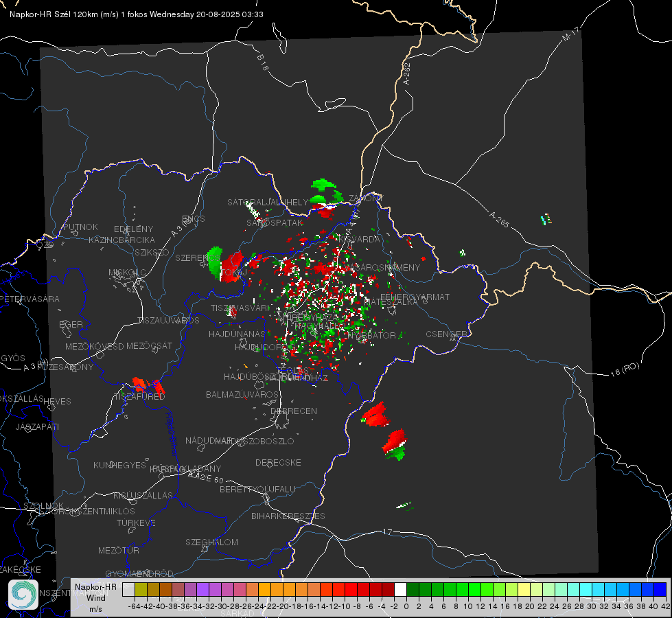Click the SAROSPATAK city label
This screenshot has width=672, height=618.
click(275, 223)
